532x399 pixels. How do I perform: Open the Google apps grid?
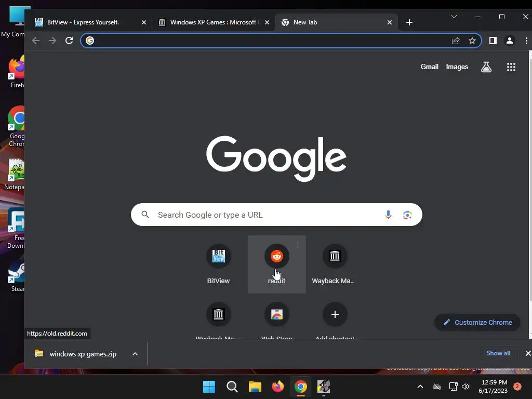pyautogui.click(x=511, y=67)
